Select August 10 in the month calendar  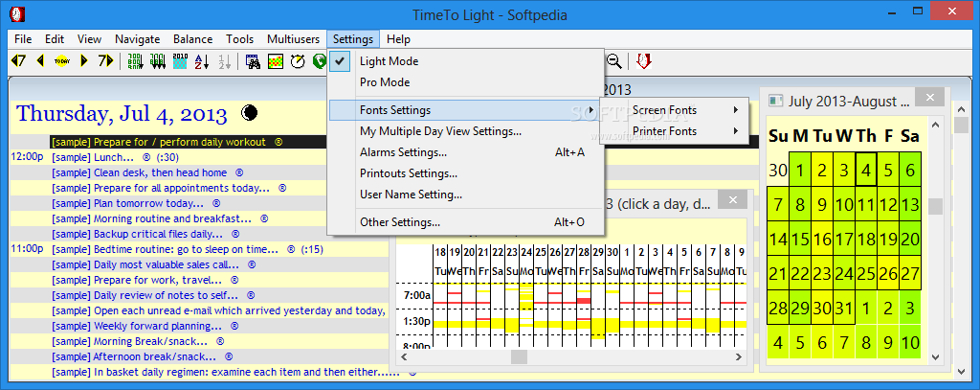(910, 342)
